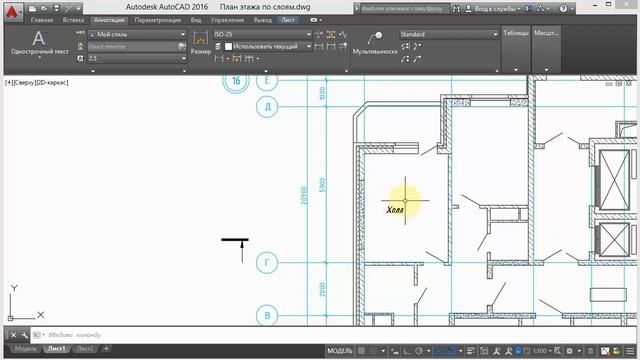The image size is (640, 360).
Task: Click the dimension layer stack icon
Action: coord(218,47)
